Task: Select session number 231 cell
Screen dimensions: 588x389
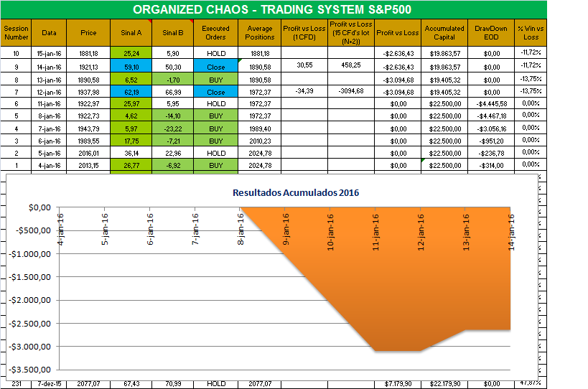Action: 16,384
